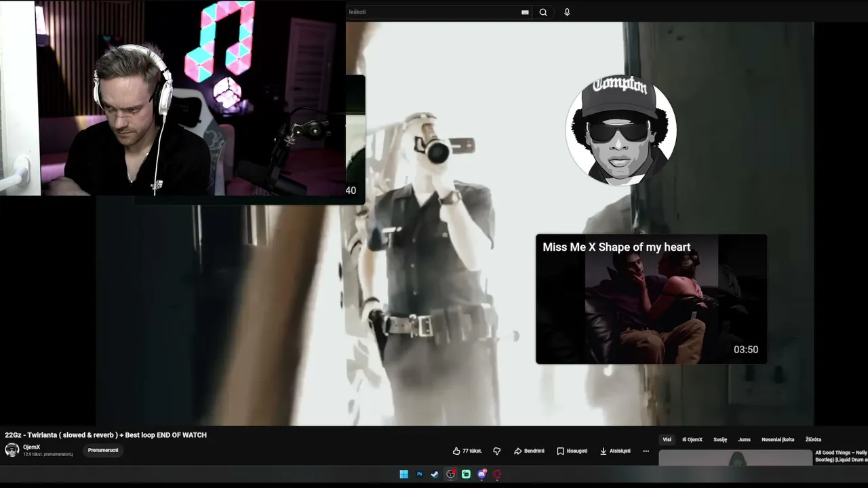This screenshot has height=488, width=868.
Task: Select the Neseniai įkelta filter chip
Action: (x=778, y=440)
